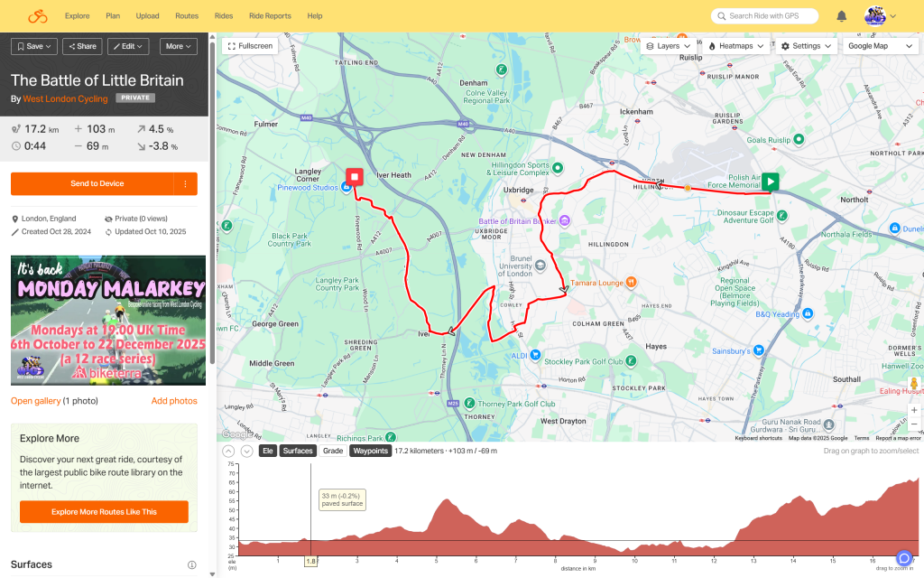The width and height of the screenshot is (924, 578).
Task: Click the green route start marker
Action: click(770, 182)
